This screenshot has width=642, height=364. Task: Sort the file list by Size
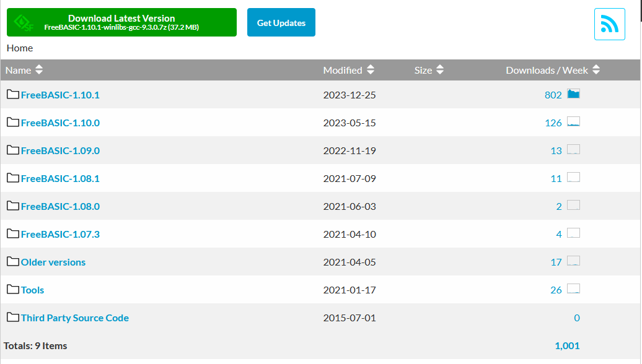[429, 70]
